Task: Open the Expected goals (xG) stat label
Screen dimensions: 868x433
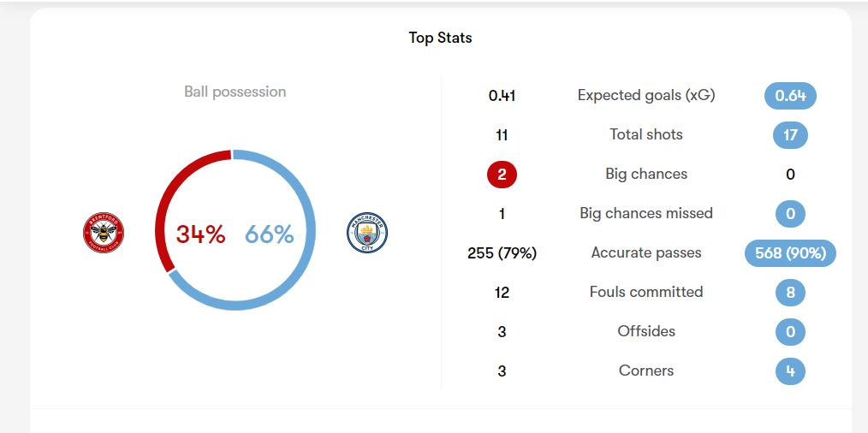Action: point(646,95)
